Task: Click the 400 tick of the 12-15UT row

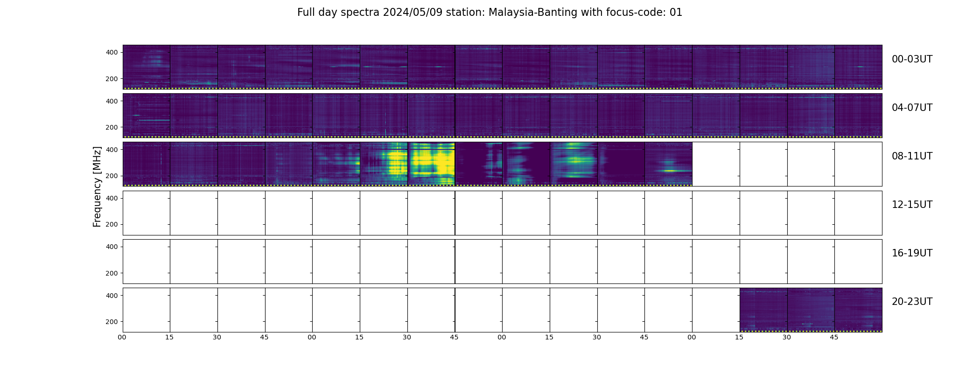Action: pyautogui.click(x=112, y=198)
